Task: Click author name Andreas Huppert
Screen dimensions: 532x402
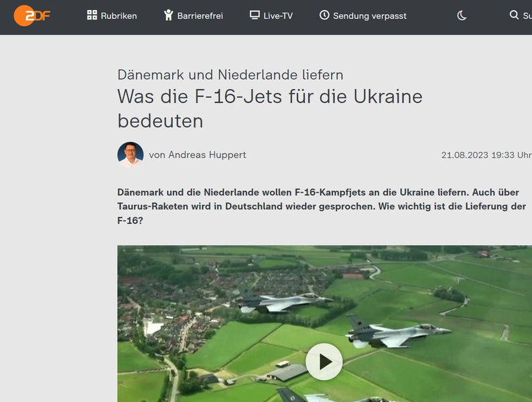Action: (x=198, y=155)
